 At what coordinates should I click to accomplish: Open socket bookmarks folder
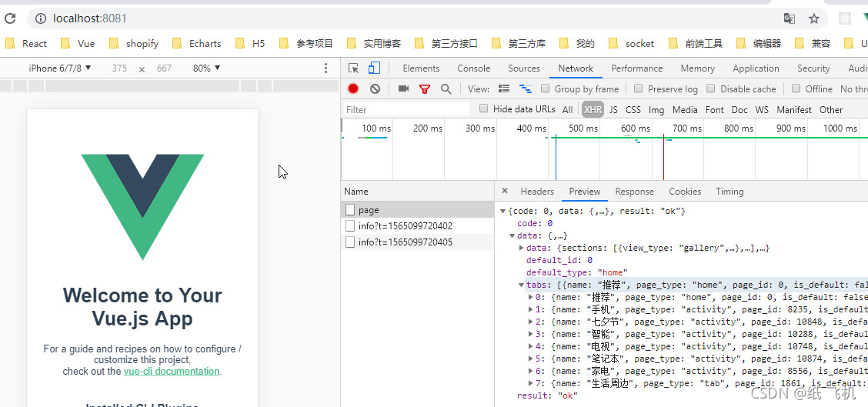[x=632, y=43]
